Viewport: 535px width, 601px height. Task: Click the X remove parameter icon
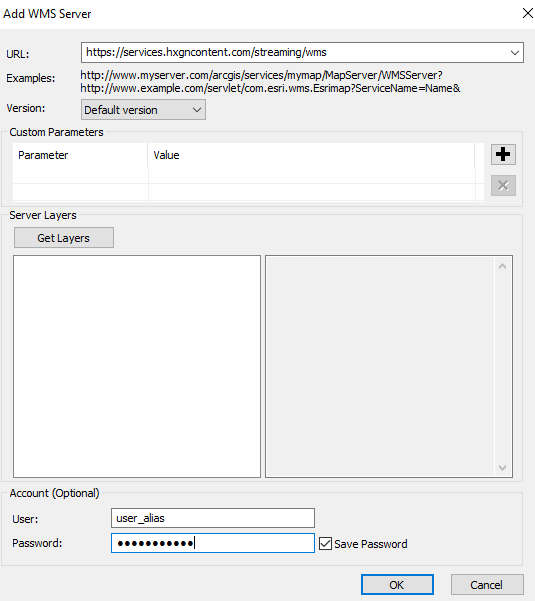(x=503, y=186)
